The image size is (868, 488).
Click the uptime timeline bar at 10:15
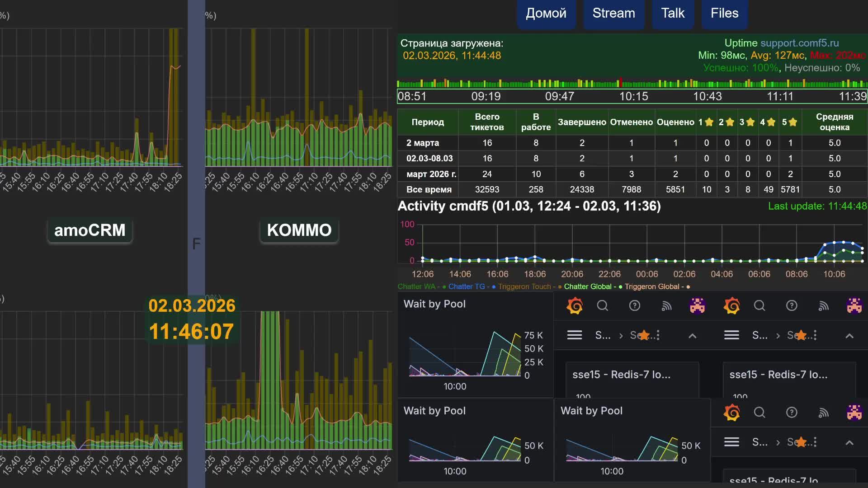(x=633, y=84)
